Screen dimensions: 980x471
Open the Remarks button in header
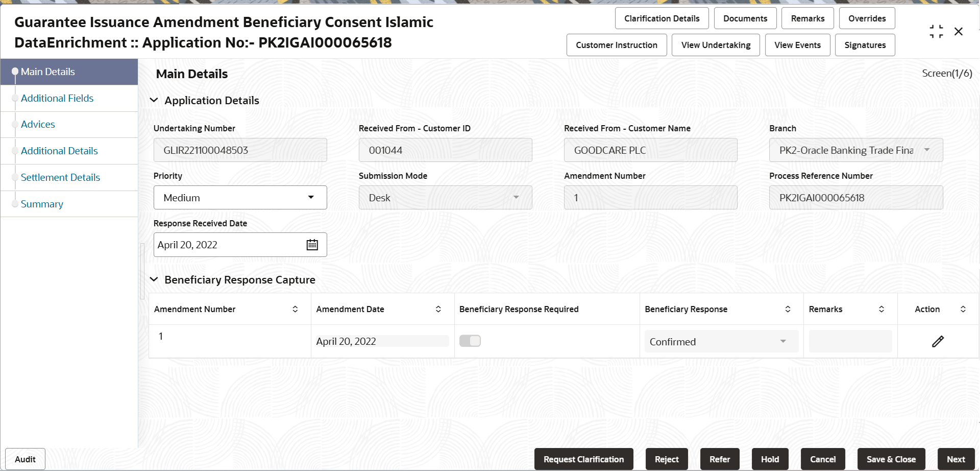pos(807,18)
